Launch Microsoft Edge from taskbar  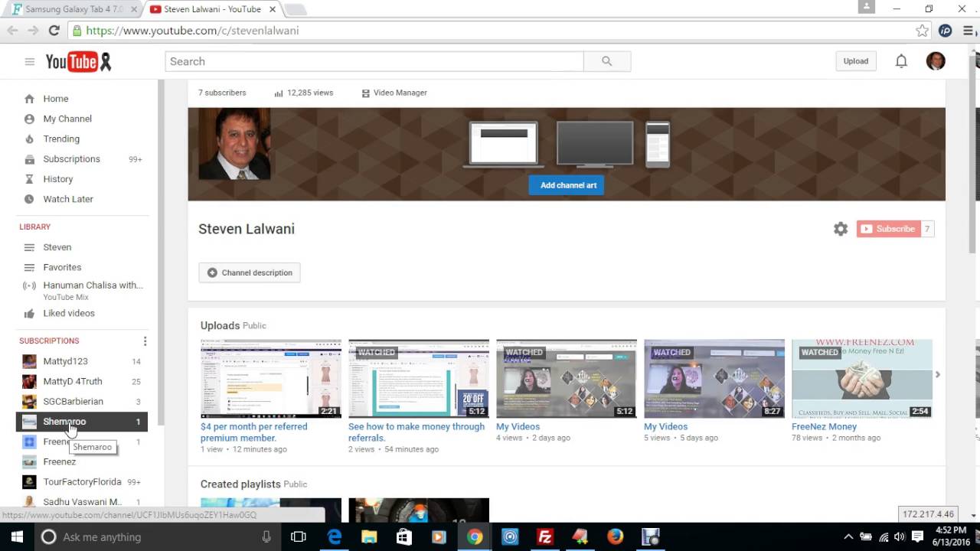pyautogui.click(x=335, y=536)
